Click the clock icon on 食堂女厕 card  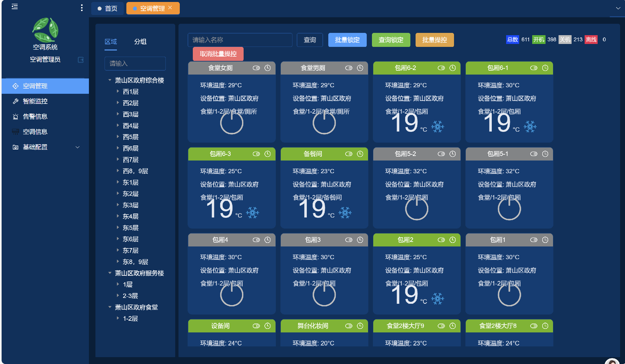pos(267,68)
